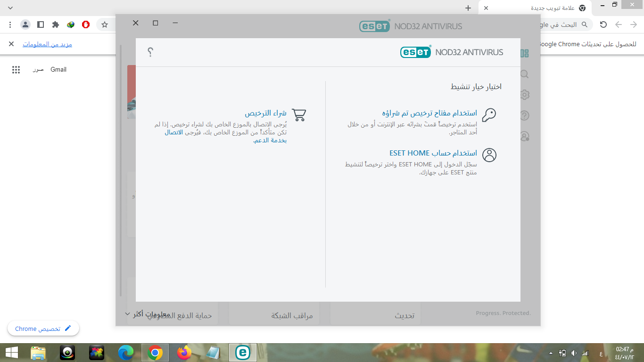The image size is (644, 362).
Task: Bookmark this page with Chrome star icon
Action: (105, 25)
